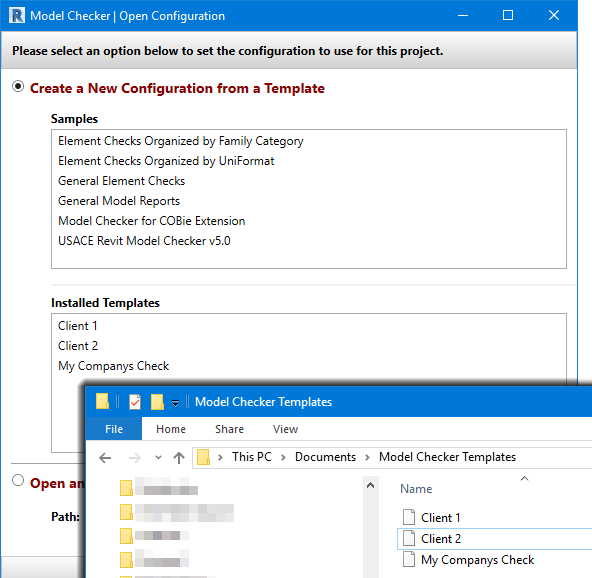The width and height of the screenshot is (592, 578).
Task: Click folder icon in Explorer title bar
Action: click(102, 401)
